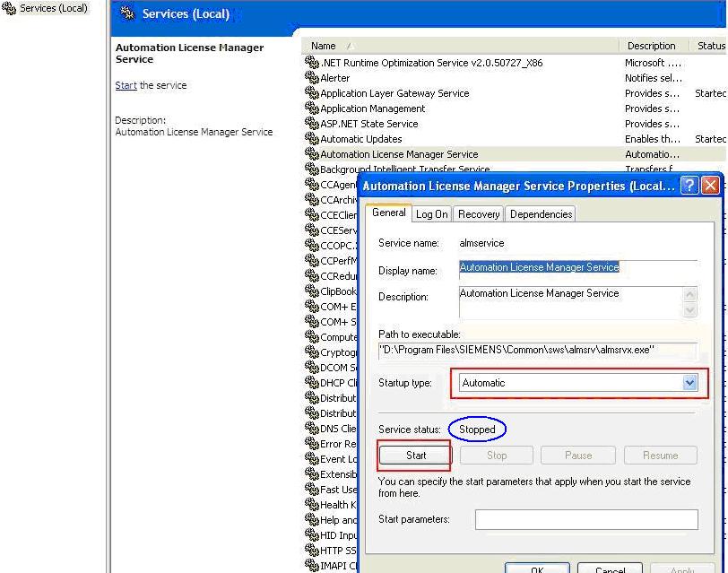
Task: Confirm the dialog with OK
Action: click(537, 569)
